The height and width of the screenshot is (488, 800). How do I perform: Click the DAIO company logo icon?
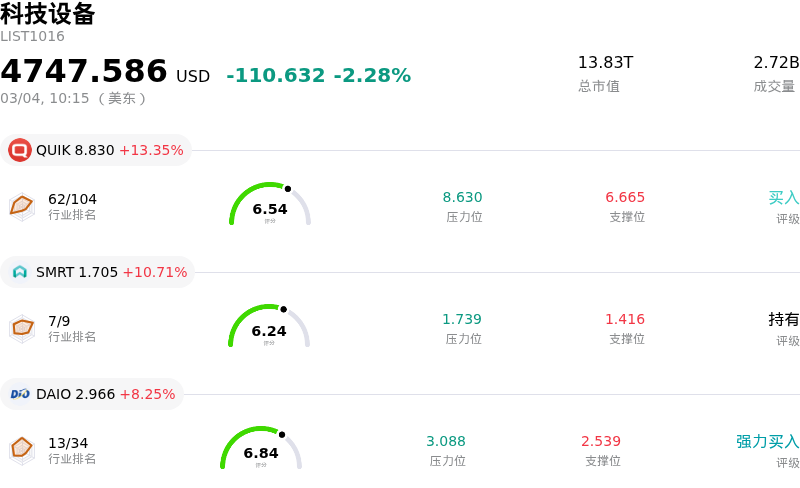(20, 394)
